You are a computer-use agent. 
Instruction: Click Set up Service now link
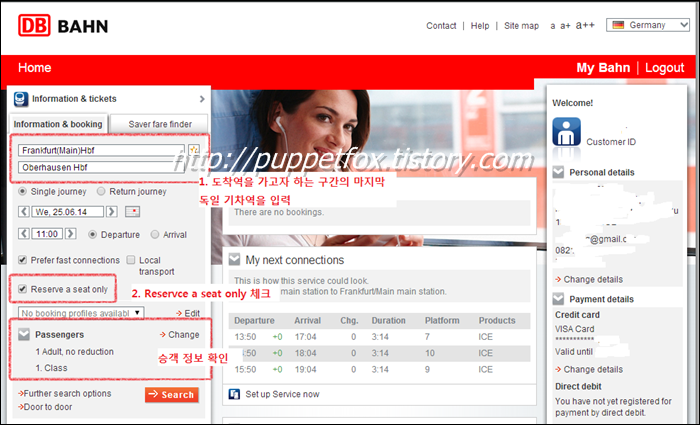[x=282, y=394]
